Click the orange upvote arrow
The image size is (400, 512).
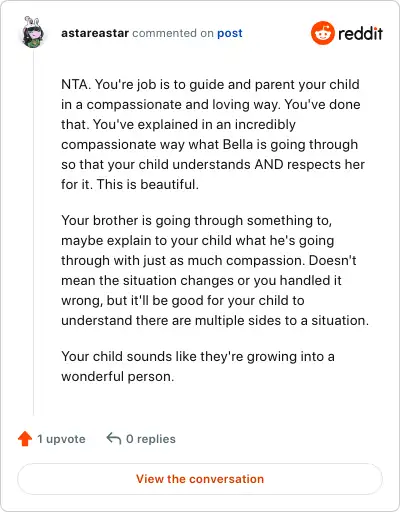tap(25, 439)
